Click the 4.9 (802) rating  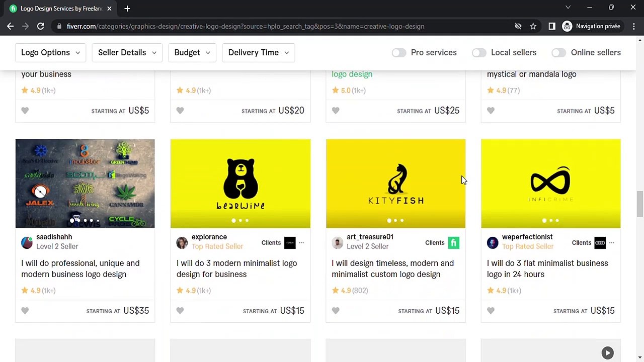tap(350, 291)
